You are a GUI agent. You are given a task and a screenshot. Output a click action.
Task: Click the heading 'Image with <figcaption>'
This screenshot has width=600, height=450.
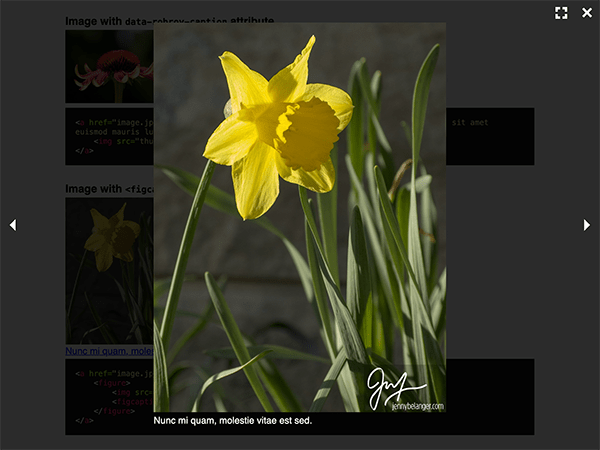109,189
